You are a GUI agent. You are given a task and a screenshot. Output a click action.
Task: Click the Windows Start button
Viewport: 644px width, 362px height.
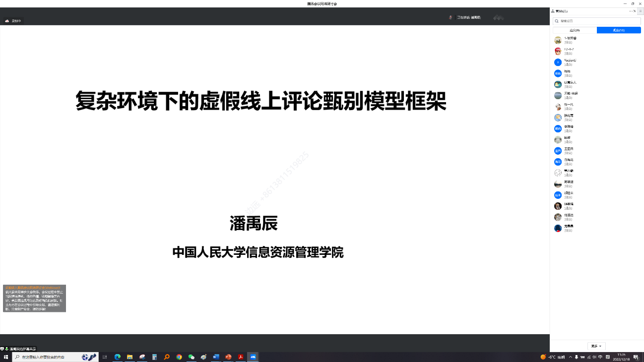(6, 357)
